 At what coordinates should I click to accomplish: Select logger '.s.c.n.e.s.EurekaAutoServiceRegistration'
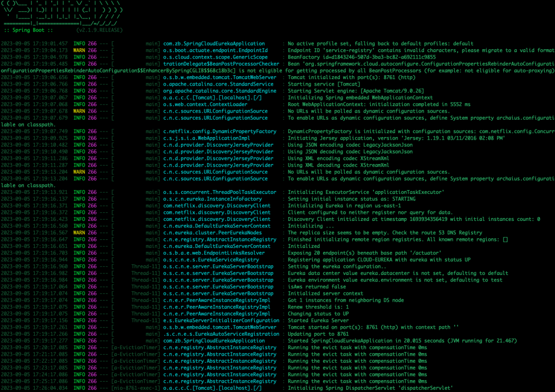[x=221, y=333]
